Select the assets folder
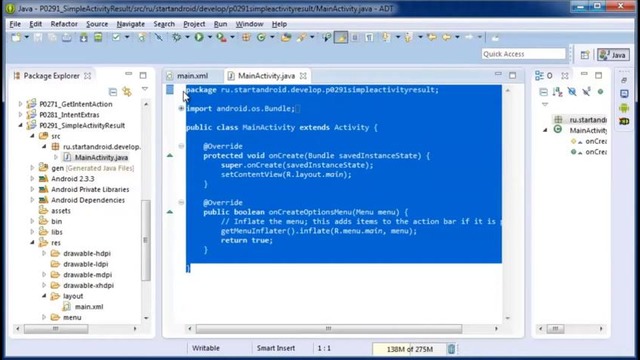Screen dimensions: 640x360 60,211
